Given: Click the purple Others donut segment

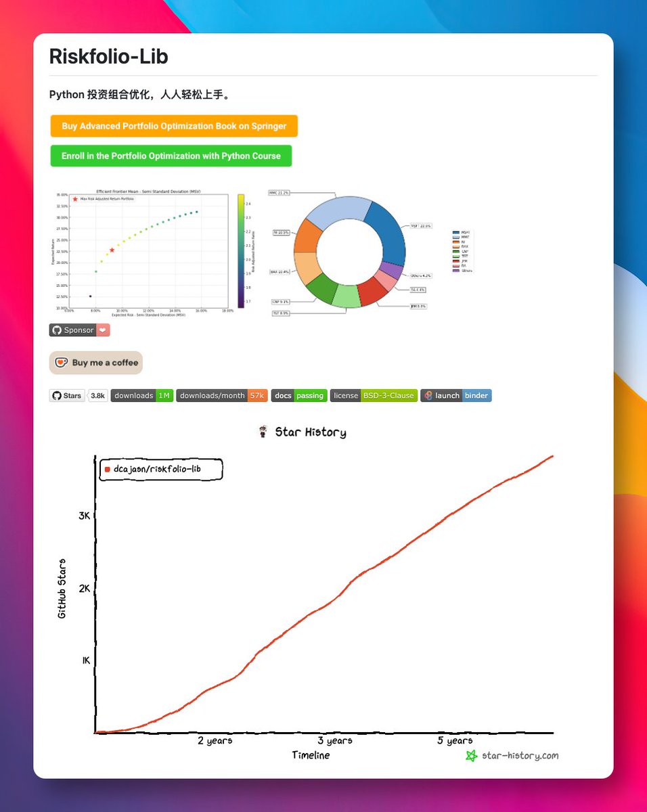Looking at the screenshot, I should (392, 271).
